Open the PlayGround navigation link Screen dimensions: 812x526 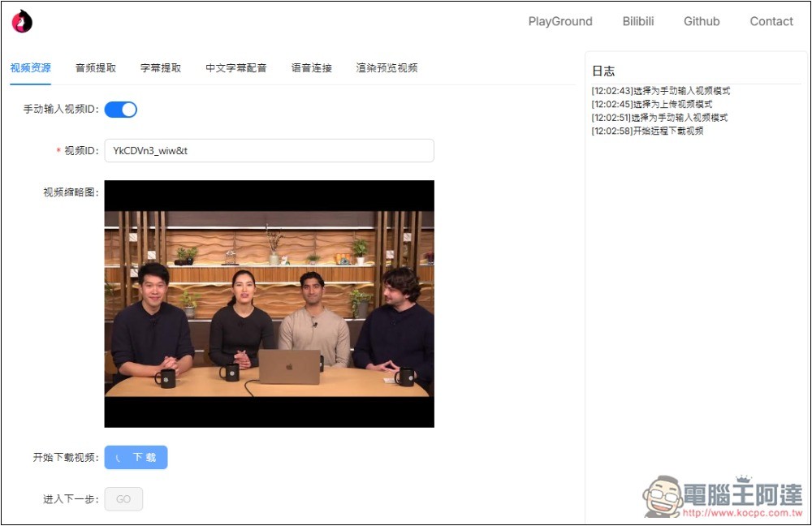(560, 22)
